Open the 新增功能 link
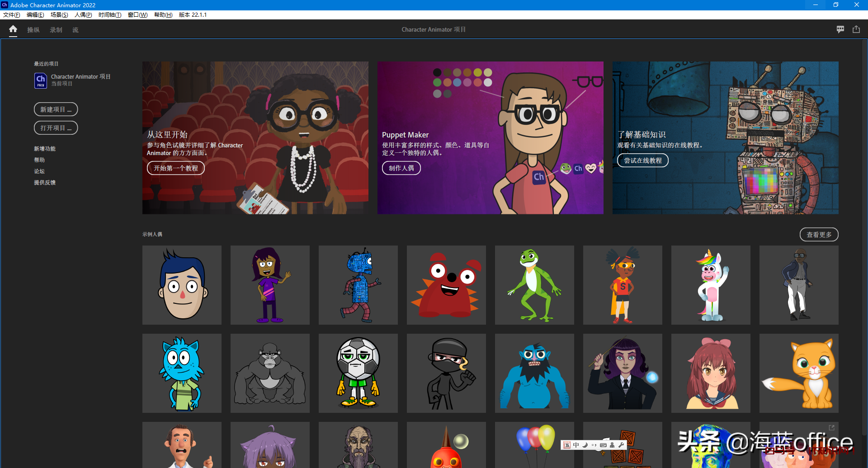Screen dimensions: 868x468 [45, 149]
